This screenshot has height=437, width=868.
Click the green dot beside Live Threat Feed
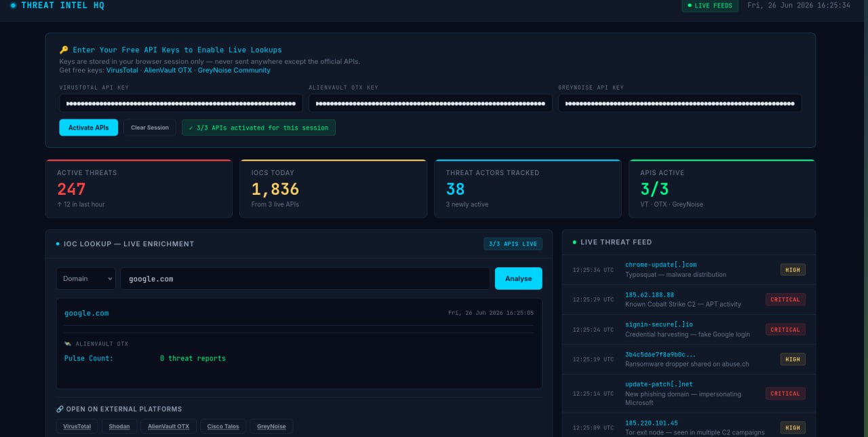[x=574, y=242]
